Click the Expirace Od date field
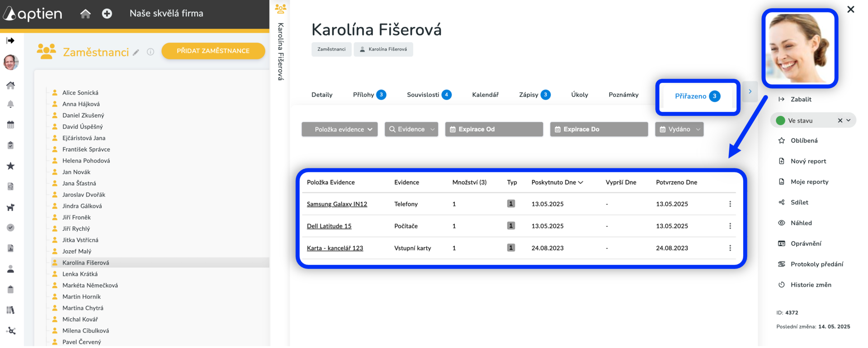Screen dimensions: 868x348 click(x=494, y=129)
